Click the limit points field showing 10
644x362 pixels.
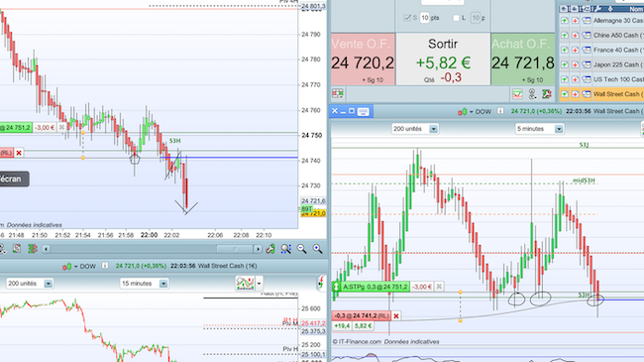click(x=476, y=18)
